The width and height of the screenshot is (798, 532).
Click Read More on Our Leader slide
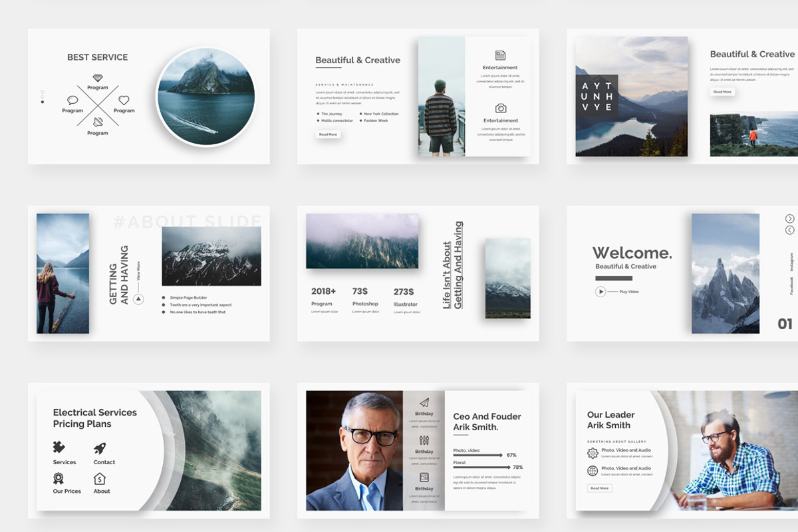(599, 488)
